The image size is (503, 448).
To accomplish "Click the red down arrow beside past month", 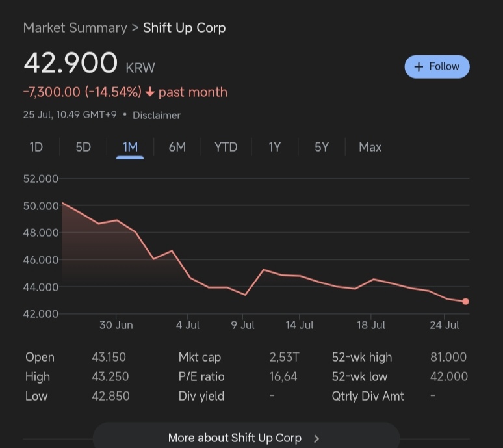I will (x=150, y=92).
